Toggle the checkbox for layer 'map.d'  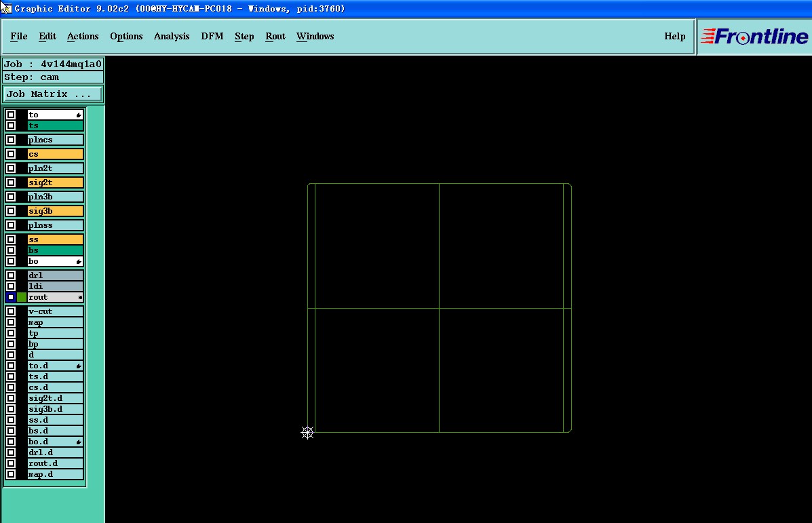(x=11, y=474)
